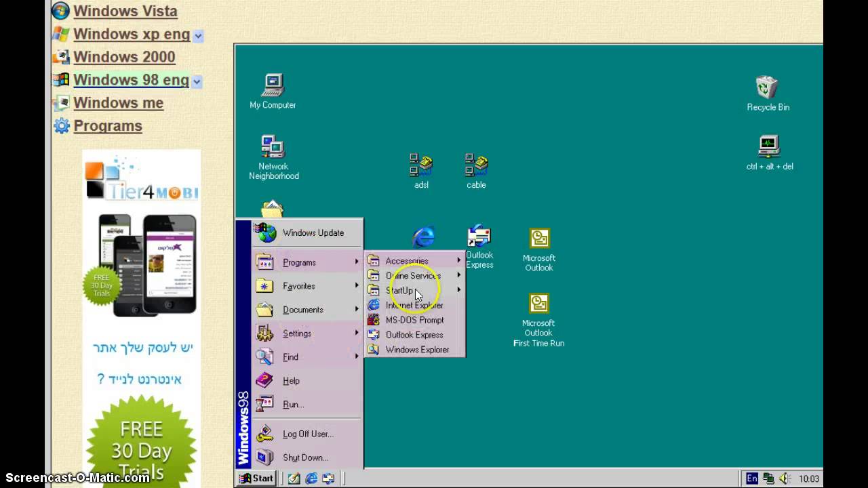Click the En language indicator in tray

(751, 479)
